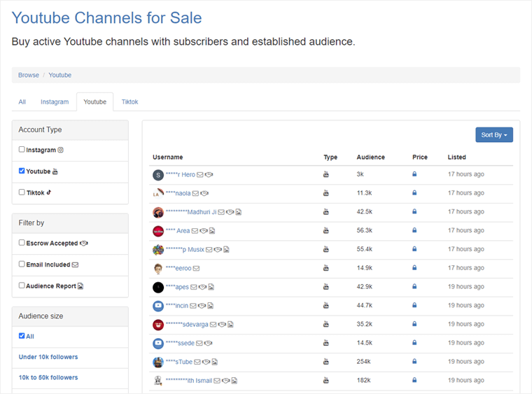Click email icon next to ith Ismail
This screenshot has width=532, height=394.
[217, 381]
